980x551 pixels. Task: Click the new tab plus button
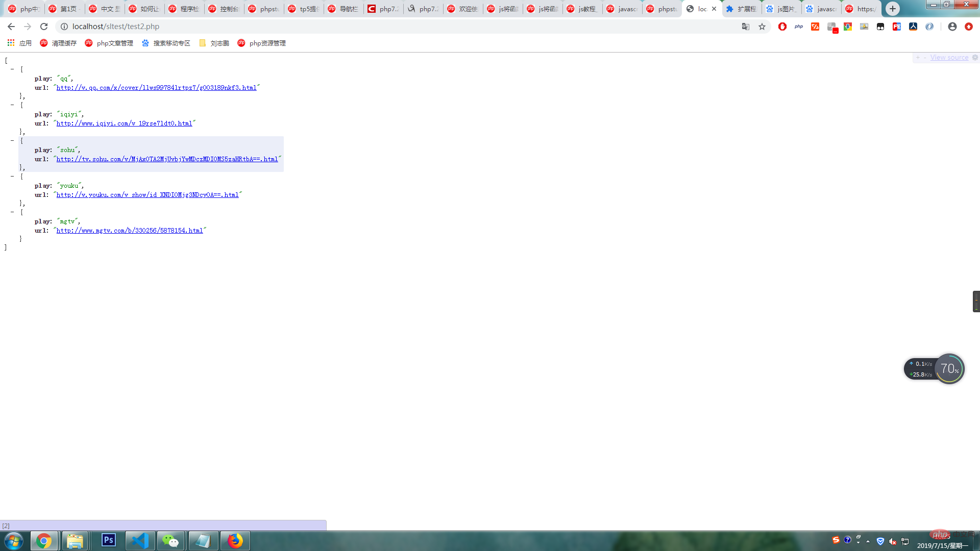click(x=893, y=8)
